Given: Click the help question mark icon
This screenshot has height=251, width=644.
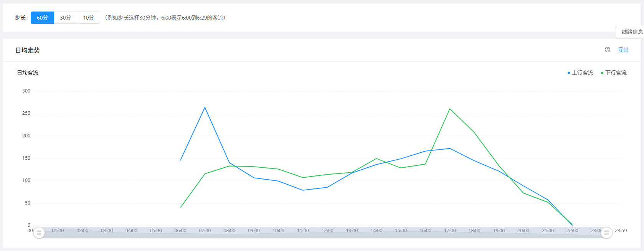Looking at the screenshot, I should click(x=608, y=50).
